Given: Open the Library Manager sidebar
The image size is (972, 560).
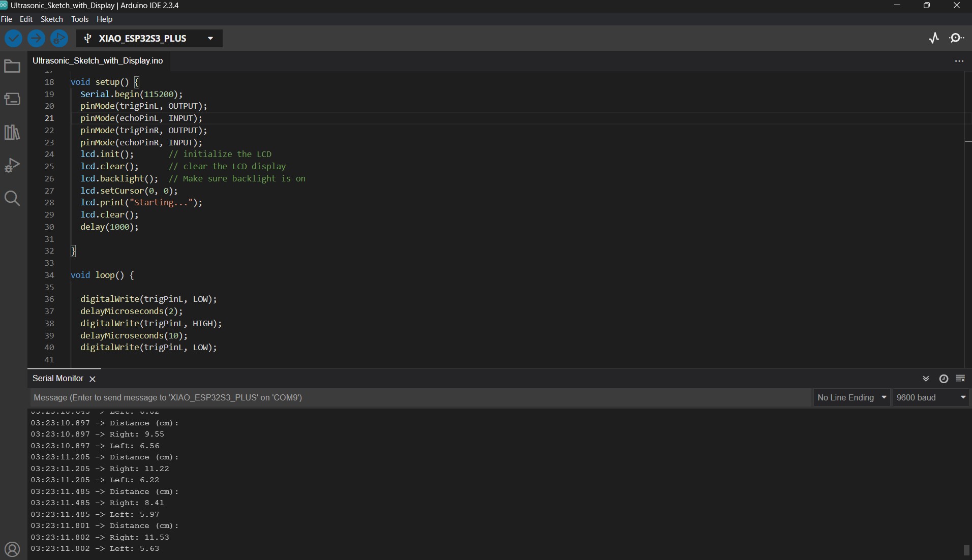Looking at the screenshot, I should click(12, 132).
